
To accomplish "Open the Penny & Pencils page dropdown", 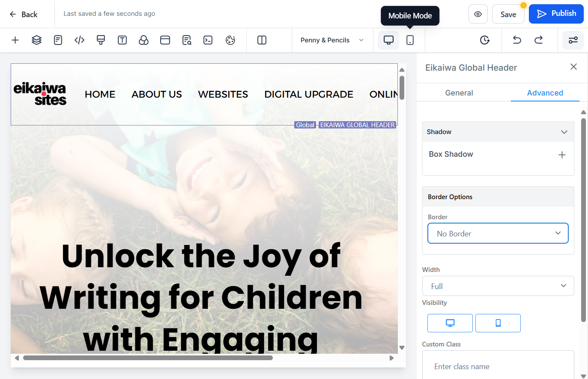I will coord(332,40).
